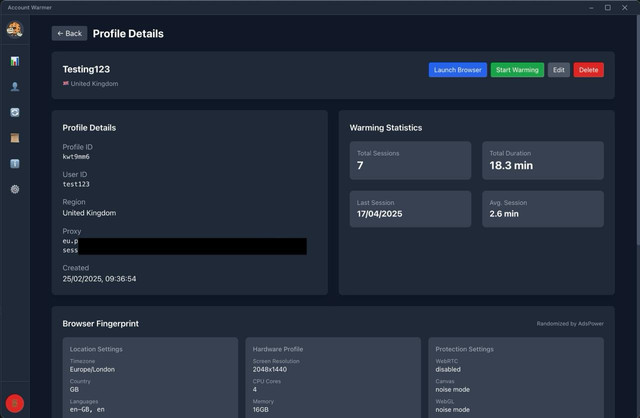The height and width of the screenshot is (418, 640).
Task: Click the red circular button in sidebar
Action: [15, 403]
